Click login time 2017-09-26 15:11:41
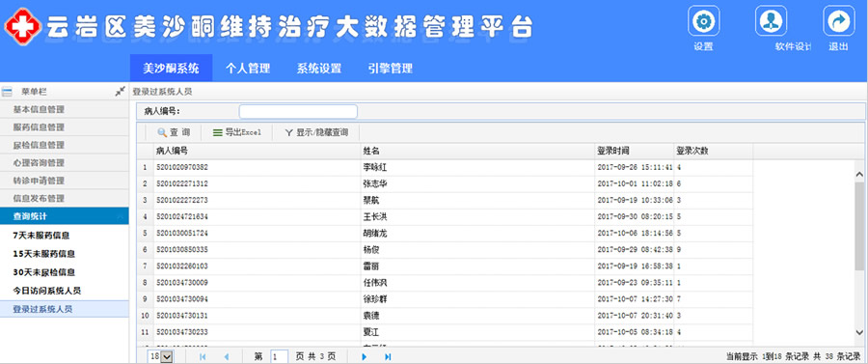This screenshot has height=364, width=868. coord(635,167)
